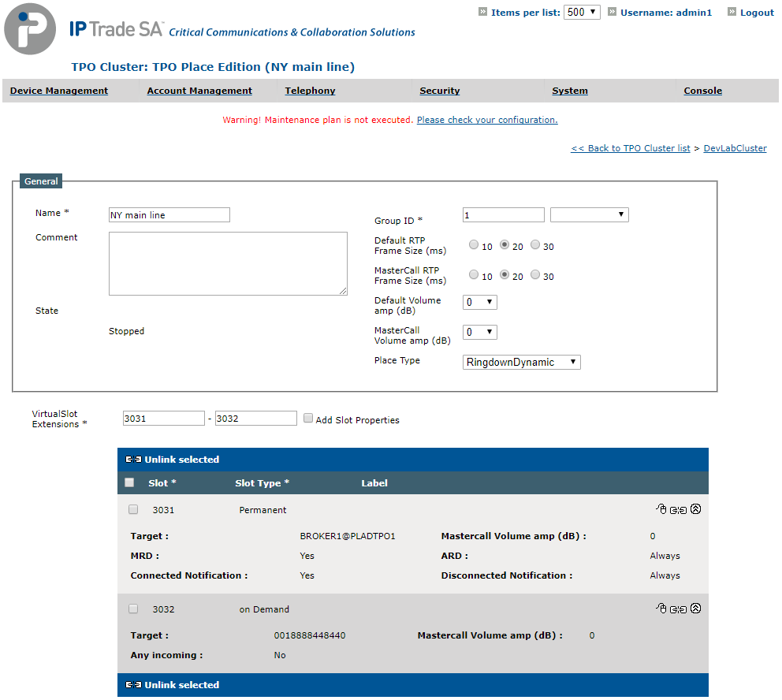Image resolution: width=782 pixels, height=700 pixels.
Task: Tick the select-all checkbox in the slot table header
Action: [x=129, y=482]
